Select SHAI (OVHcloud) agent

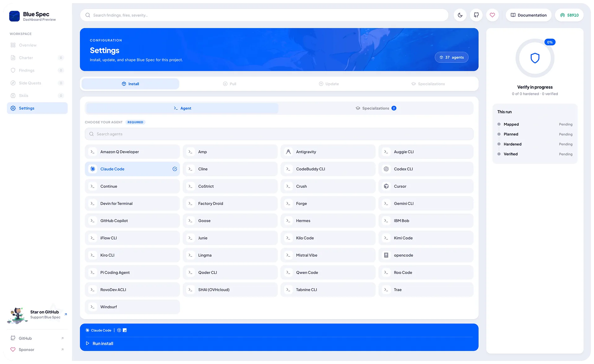pos(230,290)
